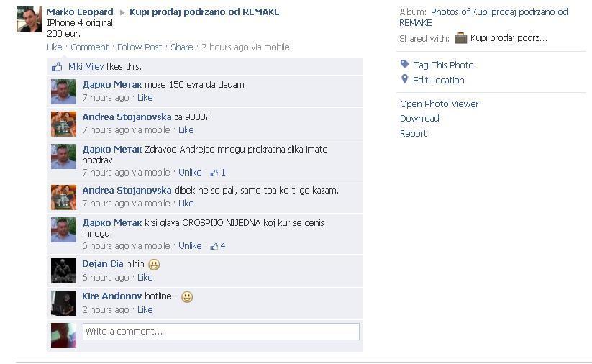This screenshot has width=592, height=364.
Task: Open the 4 likes count on OROSPIJO comment
Action: (218, 246)
